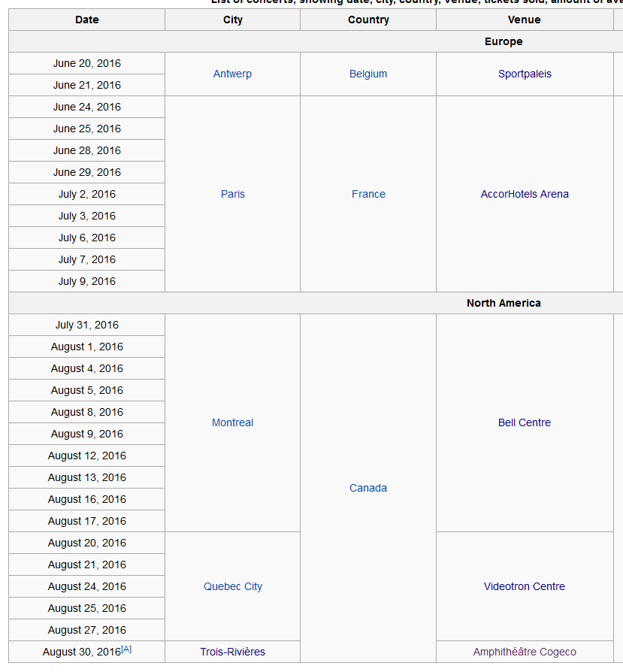Select the July 2, 2016 date cell

click(87, 194)
